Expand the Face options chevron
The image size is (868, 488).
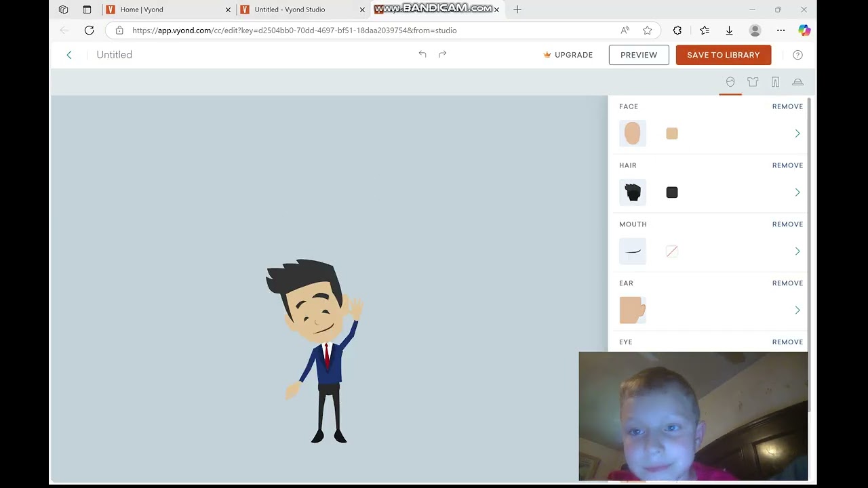click(797, 134)
